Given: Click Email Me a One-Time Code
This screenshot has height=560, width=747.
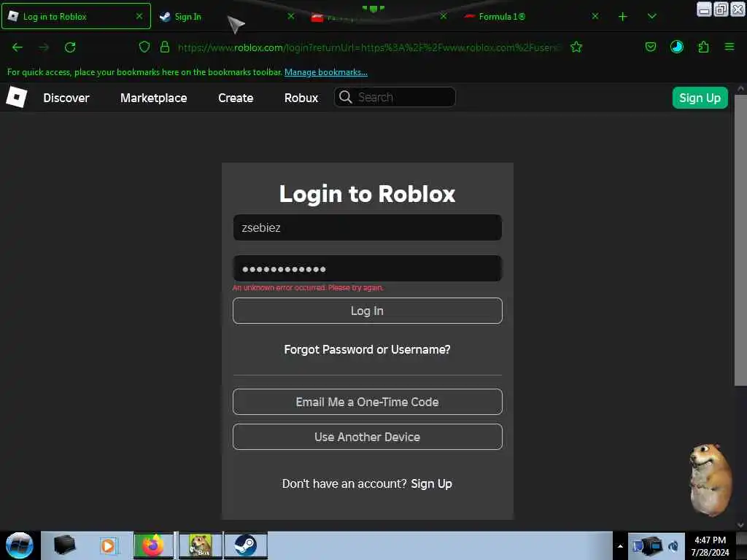Looking at the screenshot, I should pyautogui.click(x=368, y=402).
